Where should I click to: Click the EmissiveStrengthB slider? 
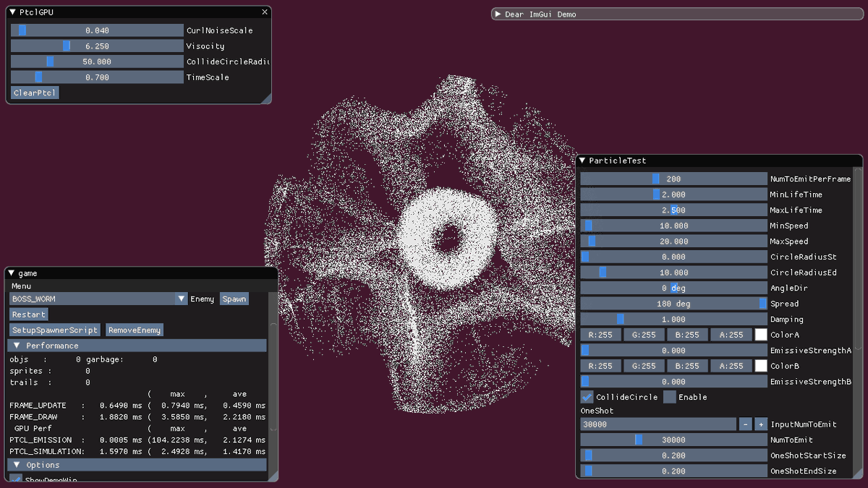(x=673, y=382)
